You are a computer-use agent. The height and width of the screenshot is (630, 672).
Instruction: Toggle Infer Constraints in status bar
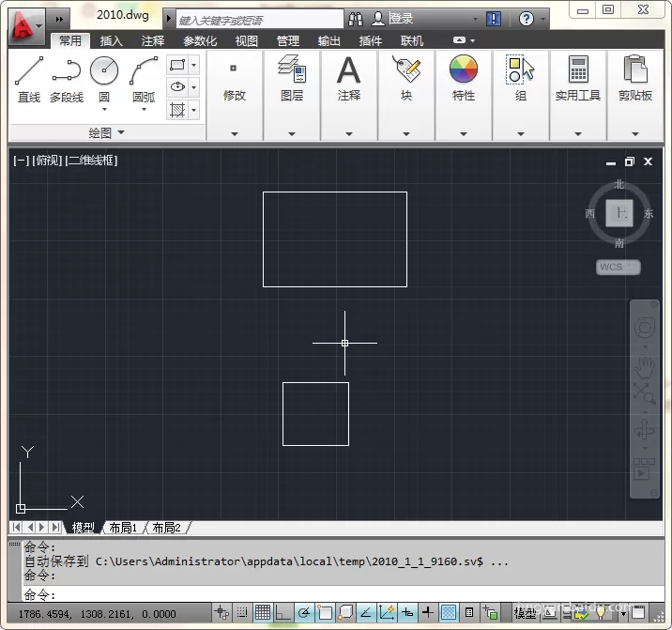pos(221,612)
